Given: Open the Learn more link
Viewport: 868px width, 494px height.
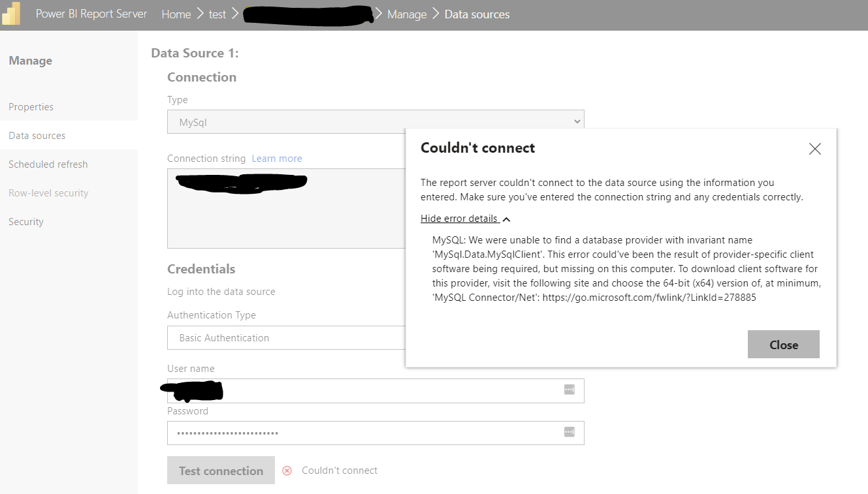Looking at the screenshot, I should (x=277, y=159).
